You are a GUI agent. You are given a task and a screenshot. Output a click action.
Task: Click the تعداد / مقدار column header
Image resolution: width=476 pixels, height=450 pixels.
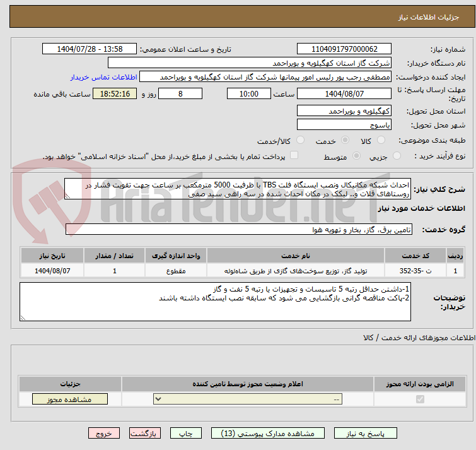tap(115, 256)
